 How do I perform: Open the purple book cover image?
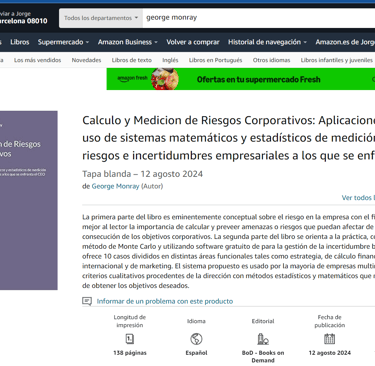pos(29,200)
